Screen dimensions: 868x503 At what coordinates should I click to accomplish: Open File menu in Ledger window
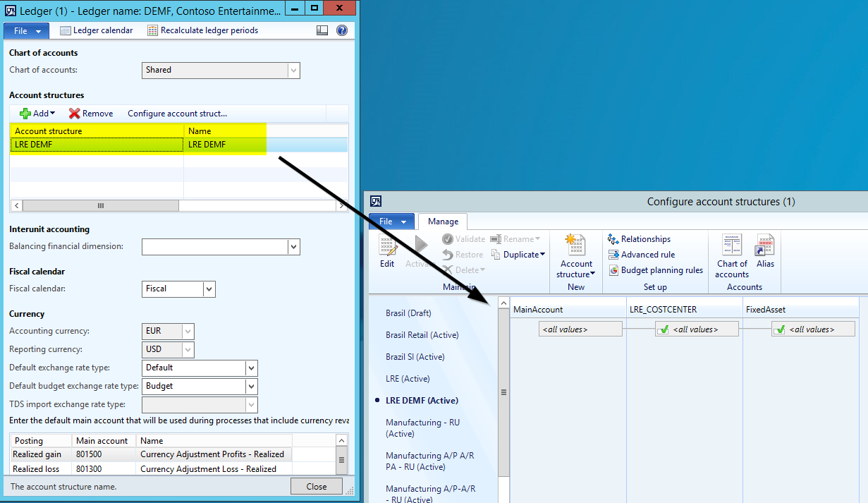[27, 31]
